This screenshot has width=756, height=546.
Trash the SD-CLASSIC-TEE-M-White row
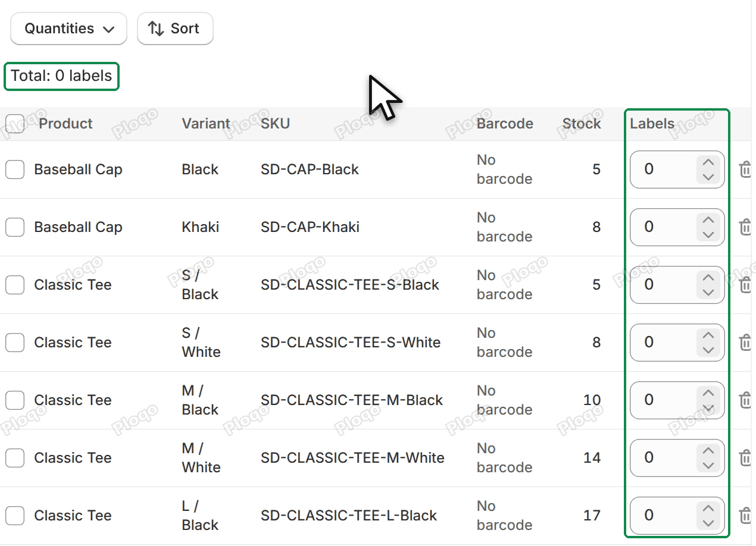coord(745,458)
